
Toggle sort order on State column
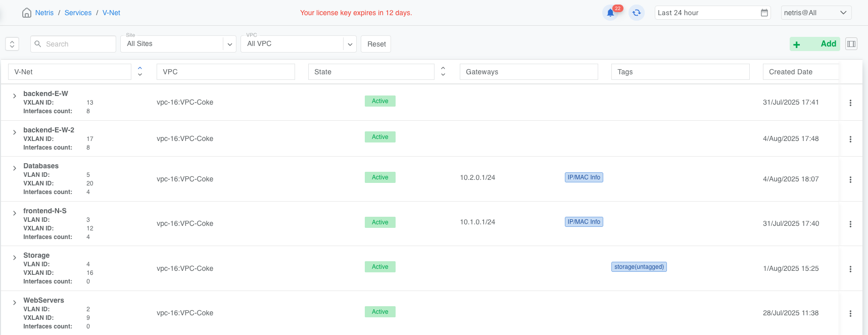pos(443,72)
